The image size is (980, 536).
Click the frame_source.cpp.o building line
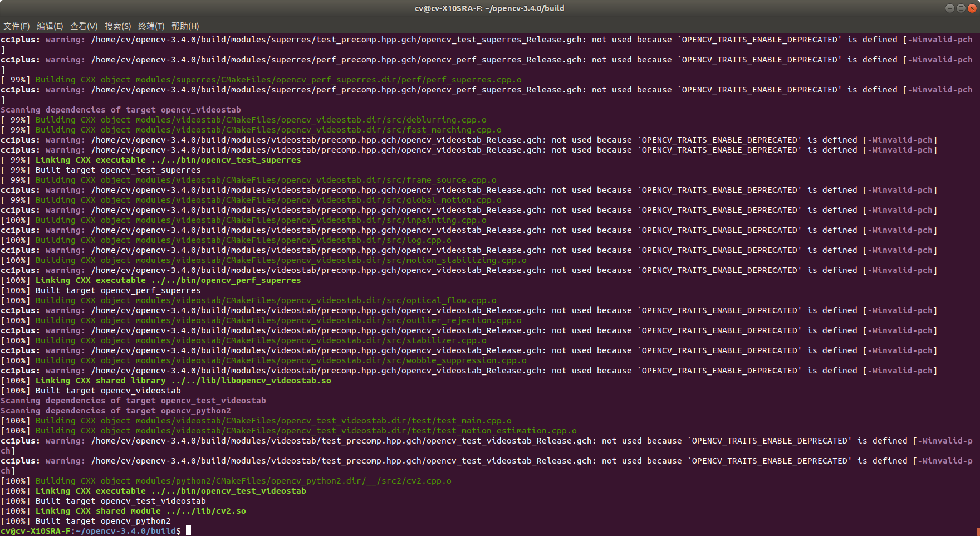pos(248,180)
